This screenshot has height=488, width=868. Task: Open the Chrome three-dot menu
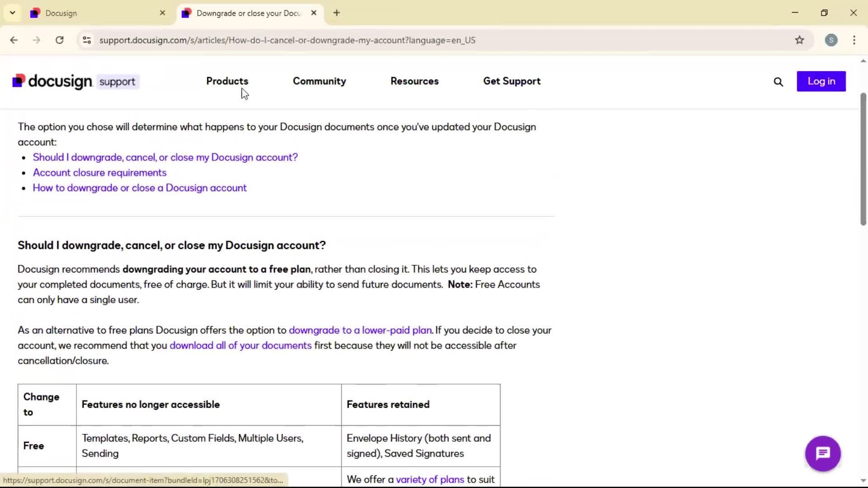(854, 40)
